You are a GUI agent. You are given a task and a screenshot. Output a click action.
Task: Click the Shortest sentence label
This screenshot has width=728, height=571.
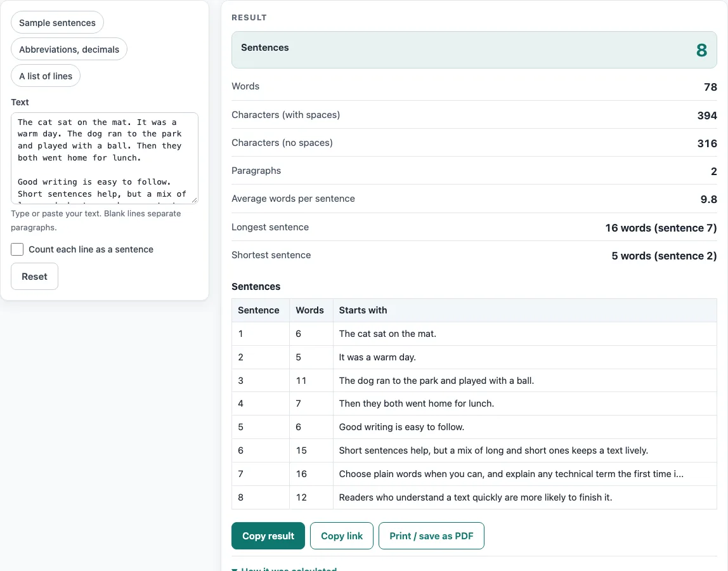271,255
